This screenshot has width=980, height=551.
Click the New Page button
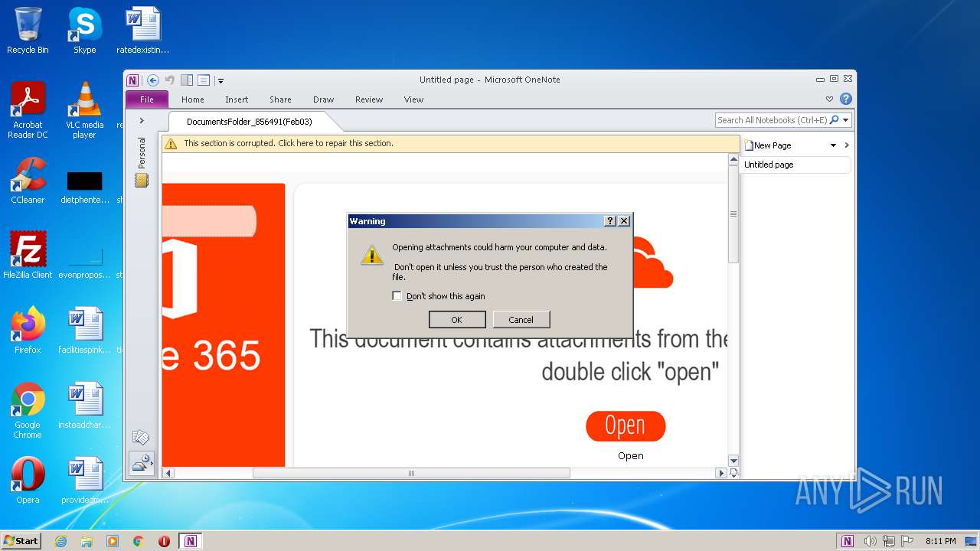coord(768,145)
